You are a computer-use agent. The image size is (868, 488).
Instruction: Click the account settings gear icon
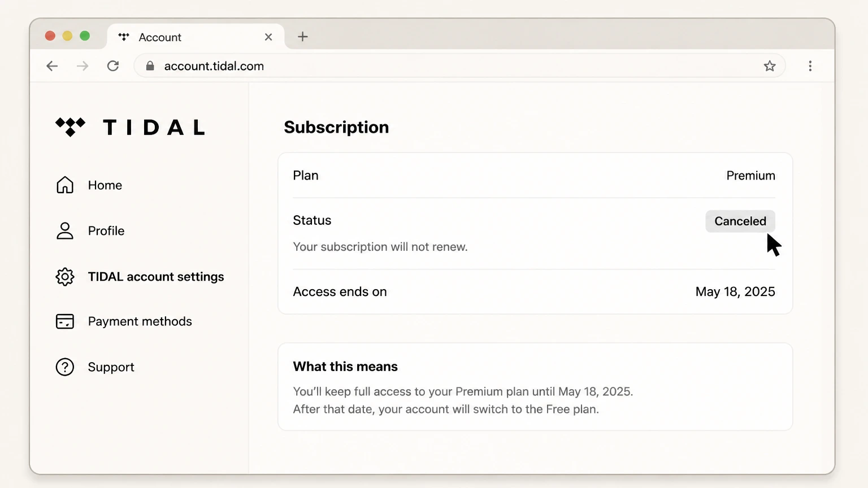point(65,276)
